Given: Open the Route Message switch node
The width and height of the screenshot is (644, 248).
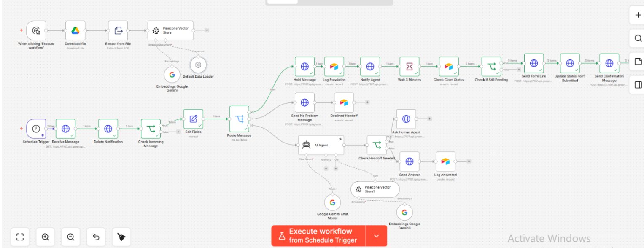Looking at the screenshot, I should pyautogui.click(x=240, y=119).
